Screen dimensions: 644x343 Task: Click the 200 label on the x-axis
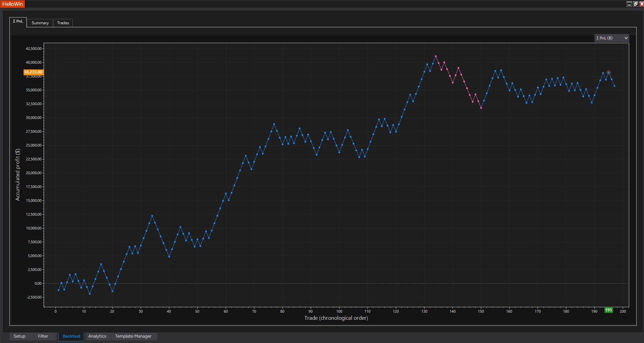(623, 311)
